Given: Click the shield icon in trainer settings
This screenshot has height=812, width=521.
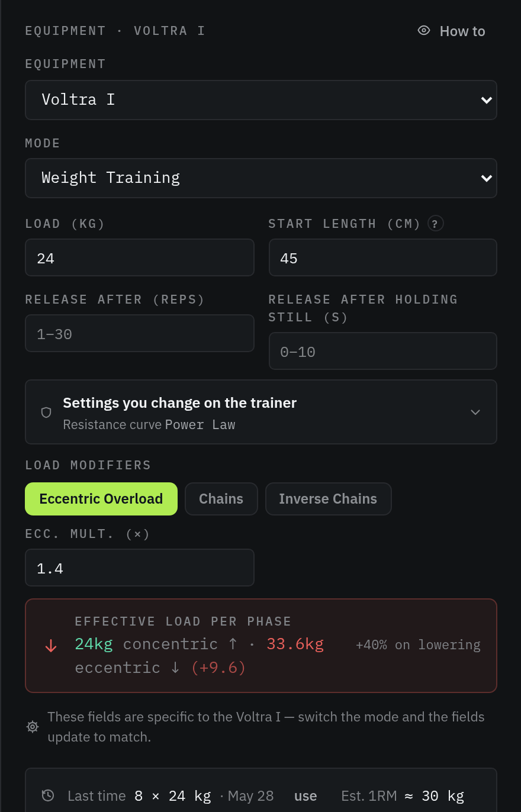Looking at the screenshot, I should (46, 413).
